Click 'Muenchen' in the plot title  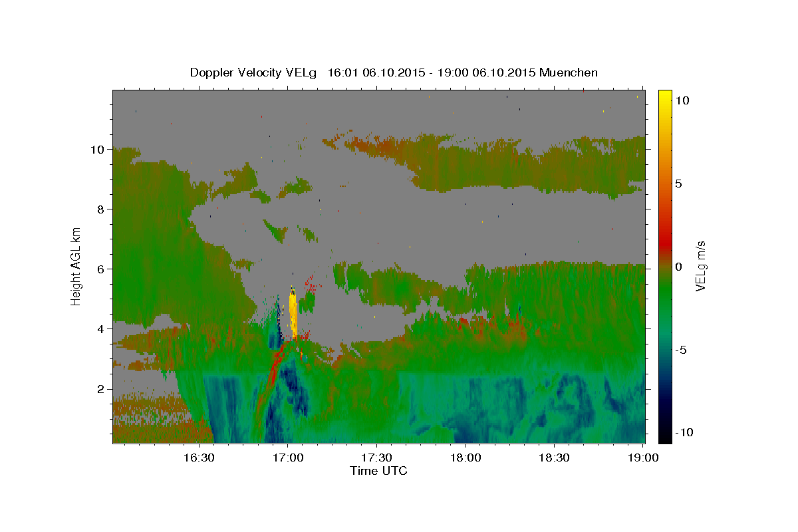point(569,72)
